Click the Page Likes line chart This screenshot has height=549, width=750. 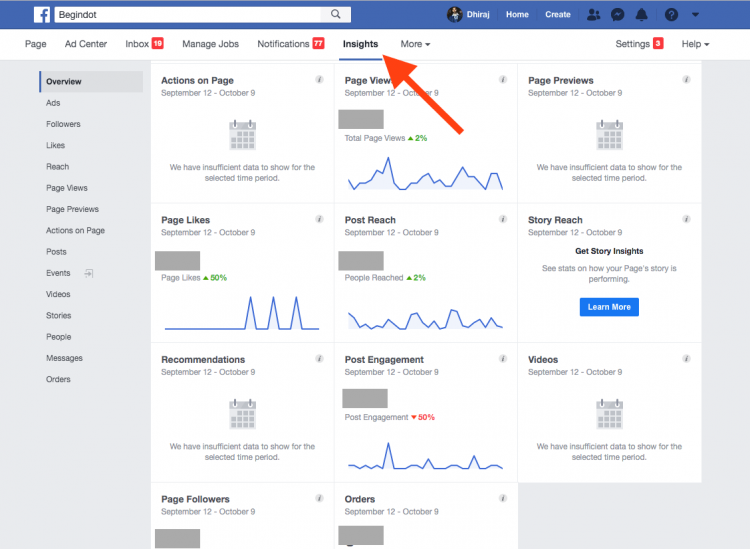242,313
